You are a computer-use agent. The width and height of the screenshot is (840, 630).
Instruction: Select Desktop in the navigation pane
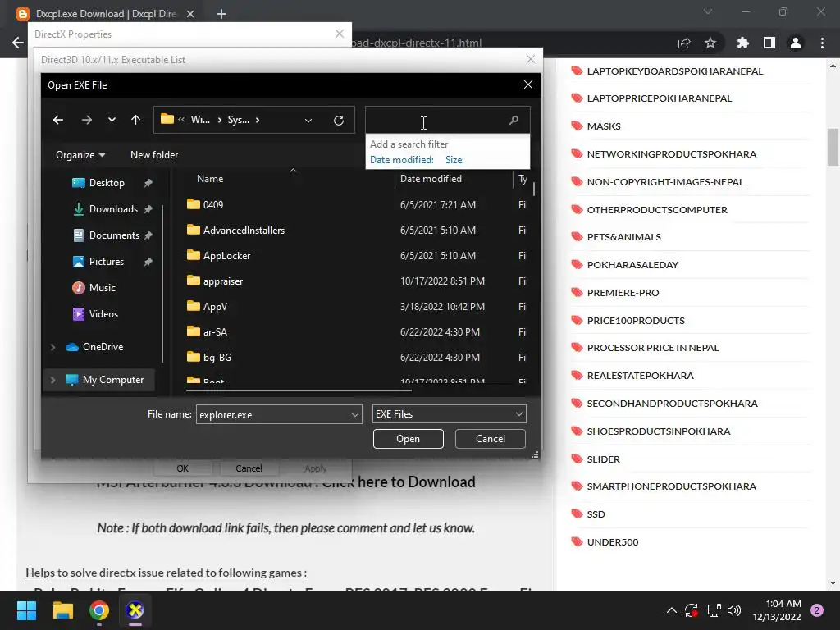click(107, 183)
